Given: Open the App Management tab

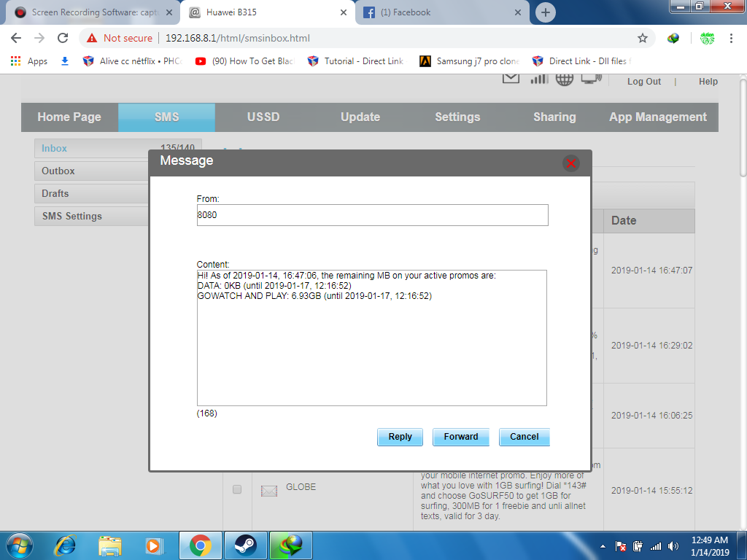Looking at the screenshot, I should pos(658,117).
